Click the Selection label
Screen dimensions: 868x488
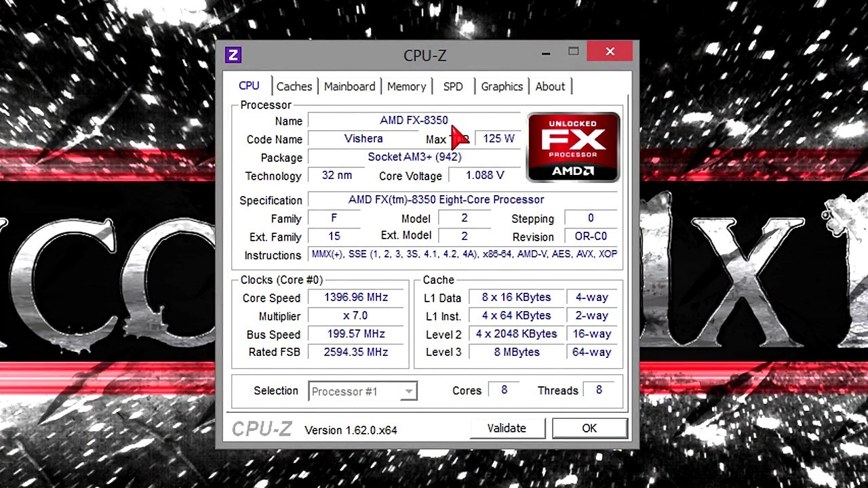276,391
